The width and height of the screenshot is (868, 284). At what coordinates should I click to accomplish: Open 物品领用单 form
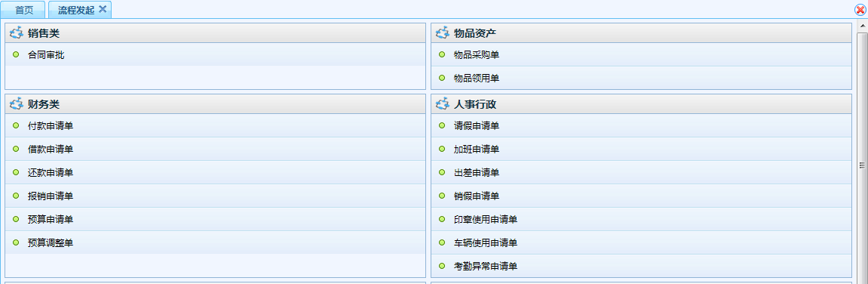click(476, 79)
